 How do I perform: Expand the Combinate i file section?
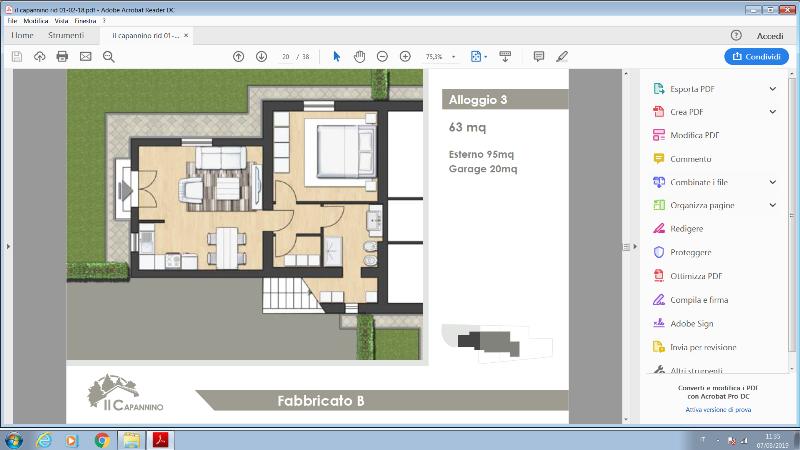point(773,182)
